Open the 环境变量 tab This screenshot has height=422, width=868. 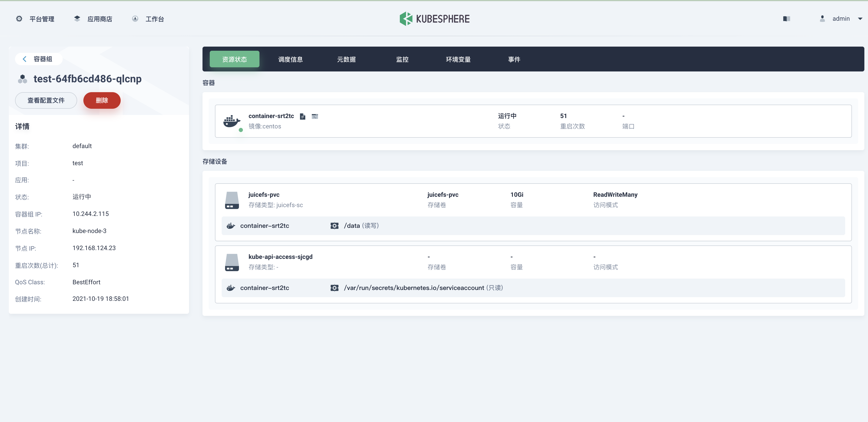point(458,59)
